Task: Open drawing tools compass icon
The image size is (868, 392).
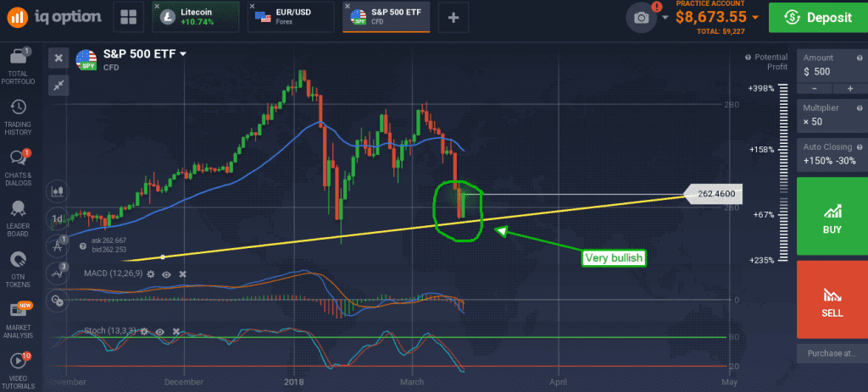Action: 58,246
